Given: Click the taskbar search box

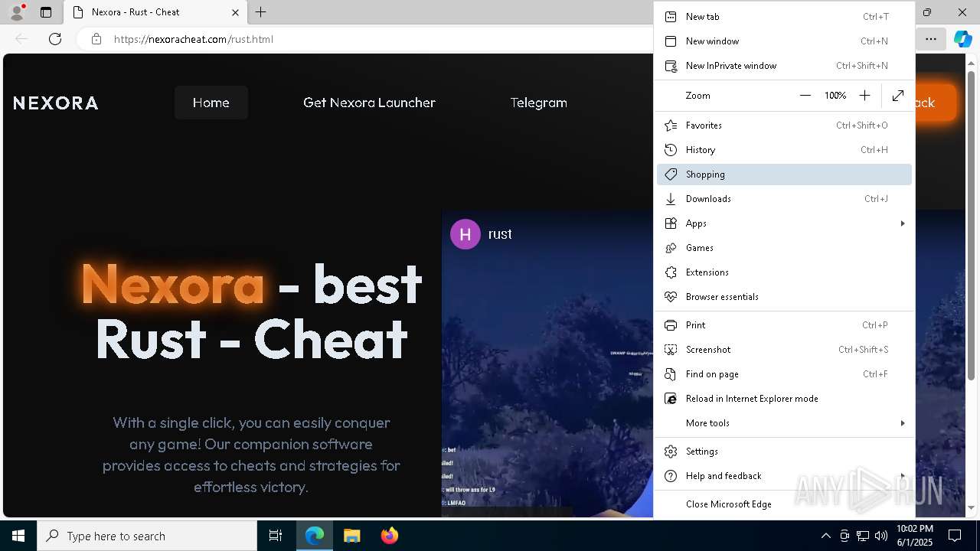Looking at the screenshot, I should 147,536.
